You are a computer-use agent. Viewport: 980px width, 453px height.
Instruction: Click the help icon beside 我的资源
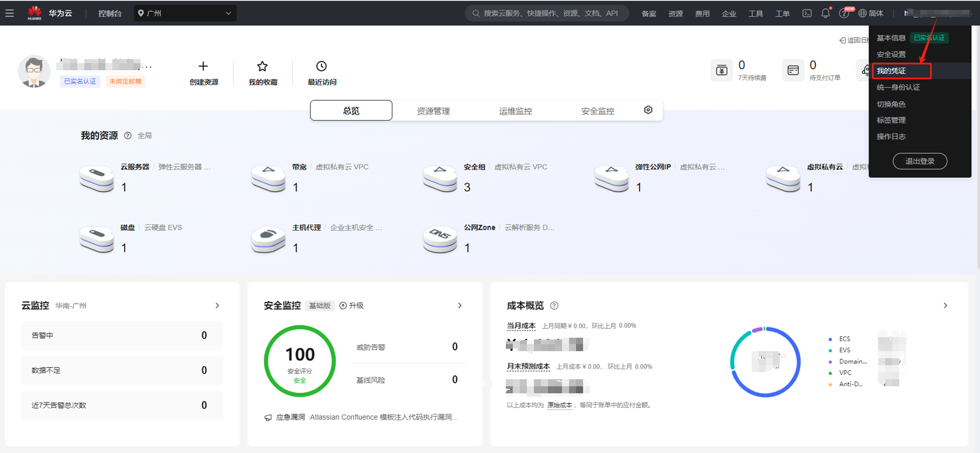[x=128, y=136]
